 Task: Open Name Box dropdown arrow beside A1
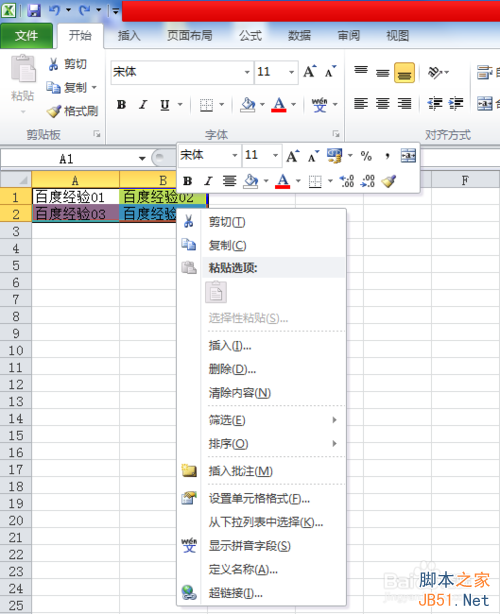(142, 159)
